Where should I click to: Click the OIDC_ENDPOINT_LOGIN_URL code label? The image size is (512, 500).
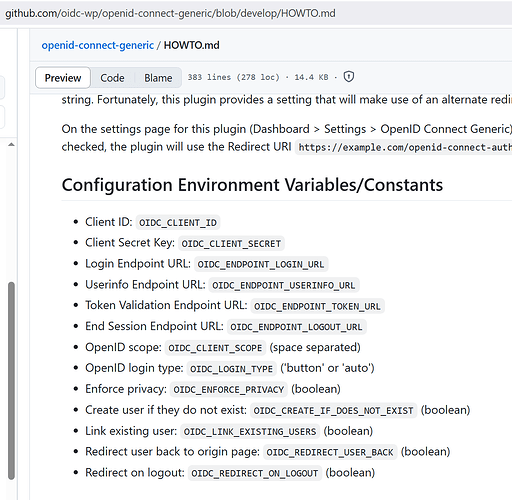(x=261, y=264)
